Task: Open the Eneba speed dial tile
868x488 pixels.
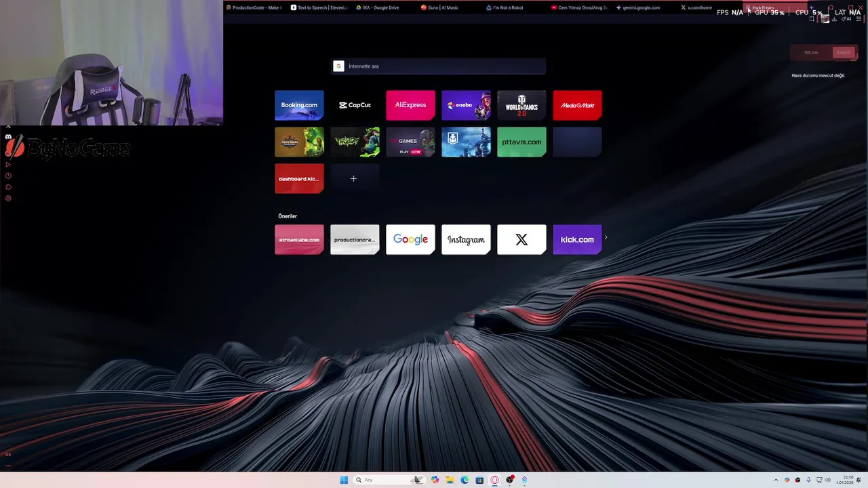Action: pos(466,105)
